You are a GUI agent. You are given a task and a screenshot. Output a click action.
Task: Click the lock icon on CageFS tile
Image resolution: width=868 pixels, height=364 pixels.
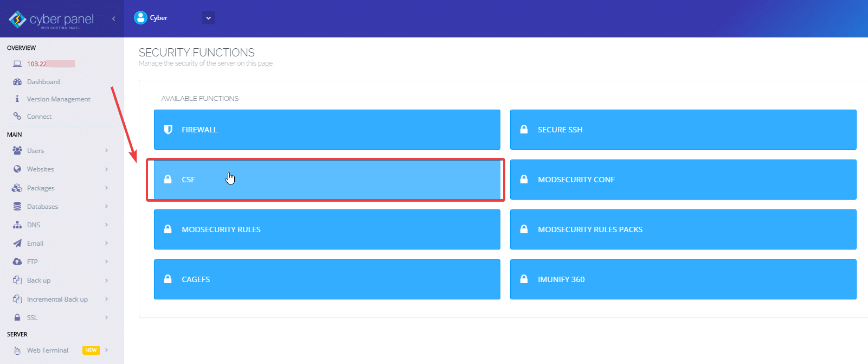(168, 279)
